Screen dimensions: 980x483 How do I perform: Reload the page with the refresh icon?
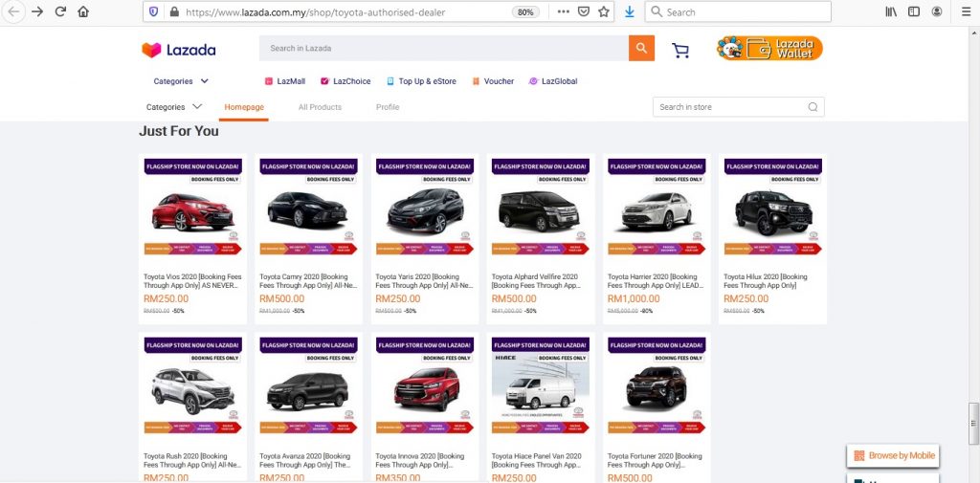coord(60,11)
